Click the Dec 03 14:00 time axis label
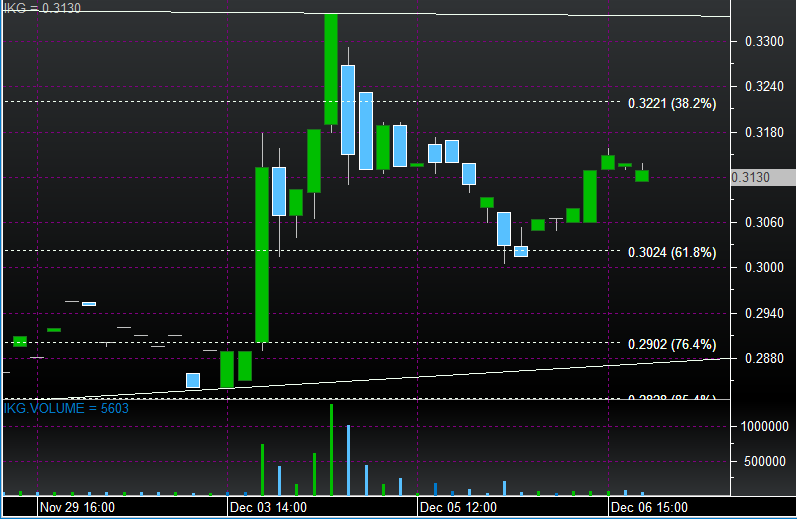The width and height of the screenshot is (797, 519). coord(267,508)
